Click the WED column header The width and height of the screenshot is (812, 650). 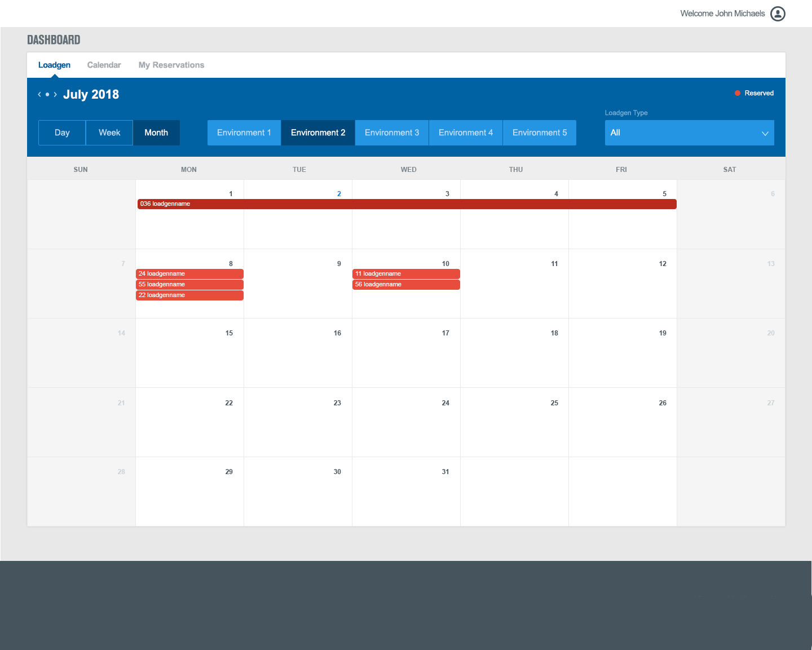coord(409,170)
